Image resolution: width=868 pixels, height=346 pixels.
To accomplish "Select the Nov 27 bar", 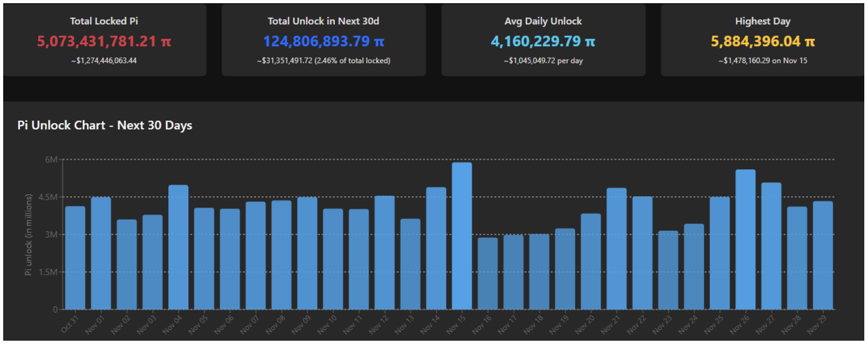I will [x=771, y=246].
